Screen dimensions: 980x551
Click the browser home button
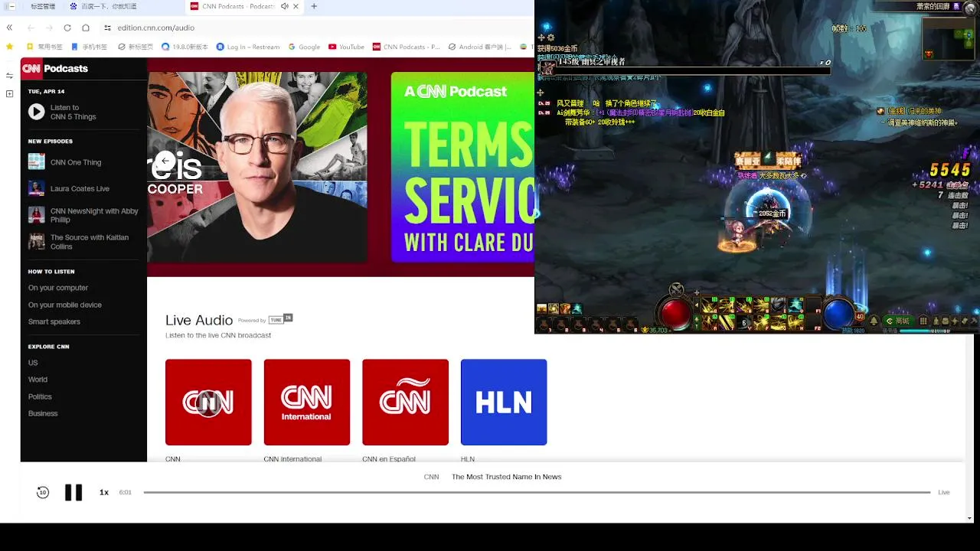tap(86, 28)
